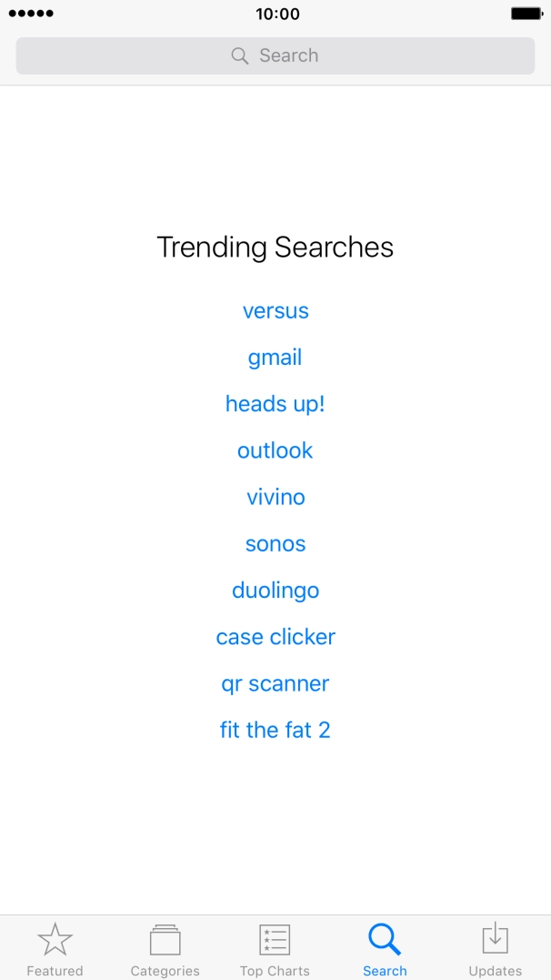
Task: Search trending term qr scanner
Action: [x=275, y=682]
